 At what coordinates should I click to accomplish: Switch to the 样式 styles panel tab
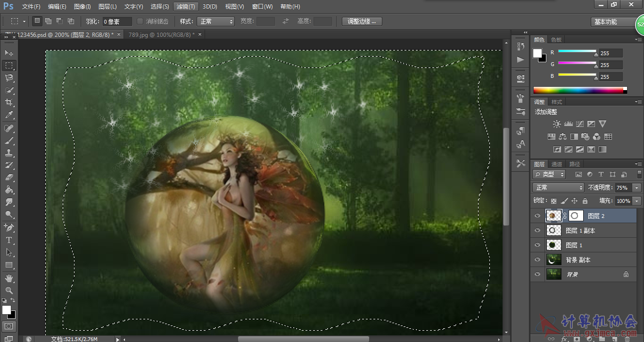pyautogui.click(x=557, y=102)
